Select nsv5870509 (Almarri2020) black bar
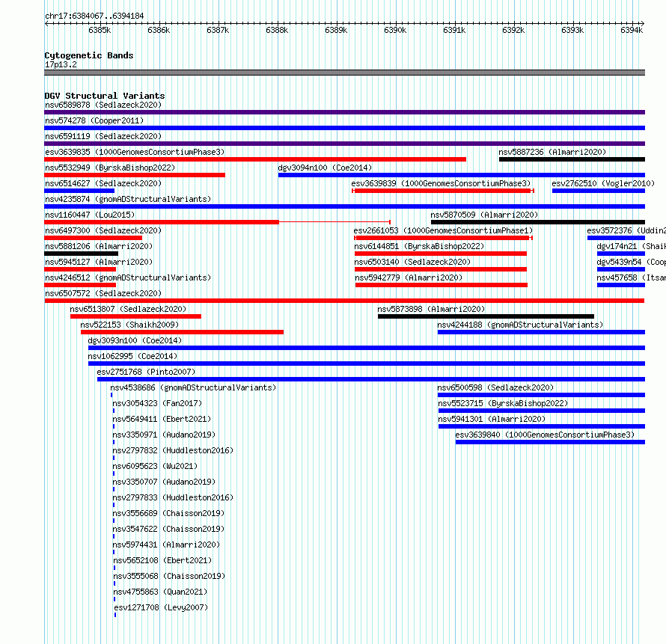The image size is (666, 644). point(538,222)
